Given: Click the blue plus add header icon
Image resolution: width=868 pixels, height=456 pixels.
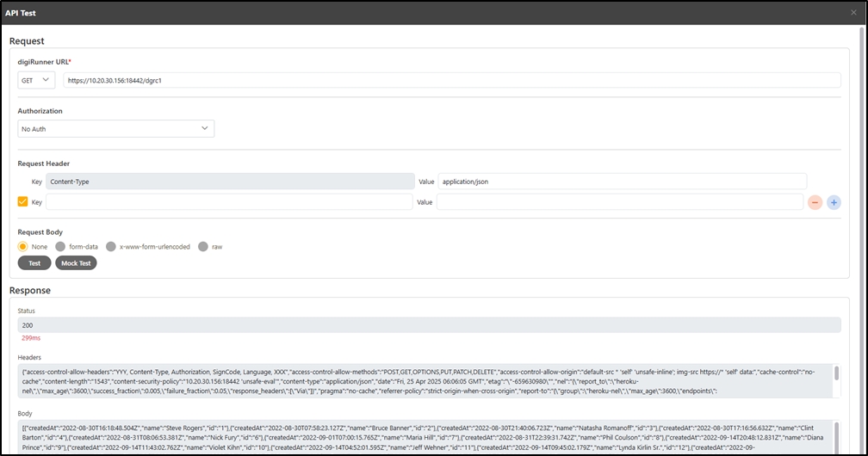Looking at the screenshot, I should [834, 202].
